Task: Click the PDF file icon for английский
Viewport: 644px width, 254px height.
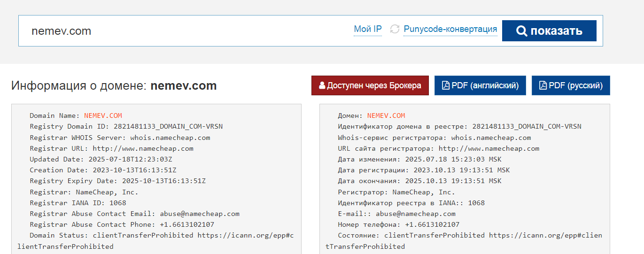Action: tap(446, 86)
